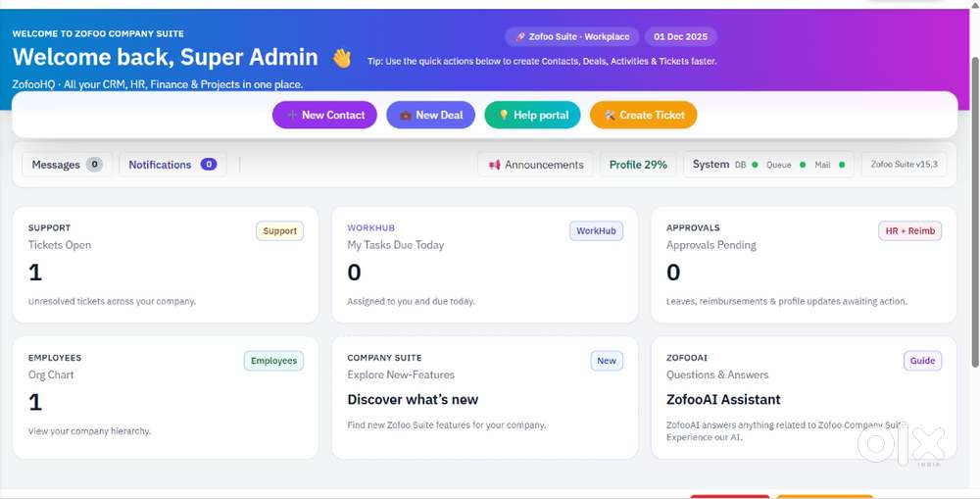Click the Profile 29% progress indicator

(638, 165)
